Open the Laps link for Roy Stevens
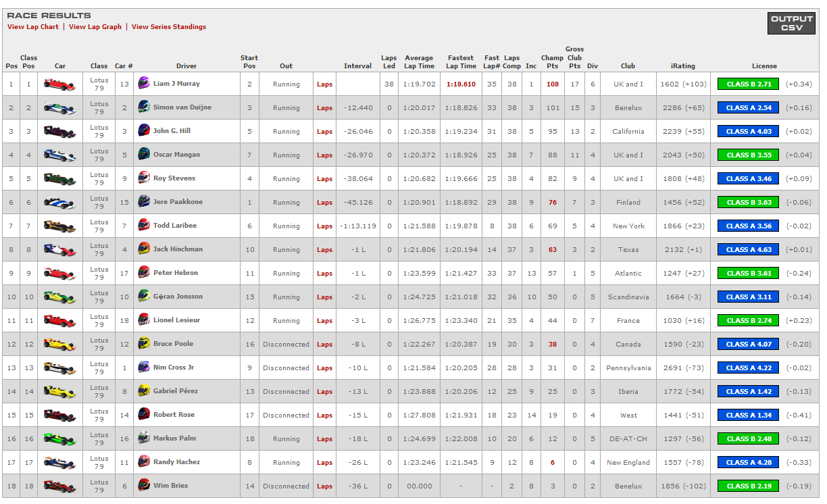 coord(324,179)
